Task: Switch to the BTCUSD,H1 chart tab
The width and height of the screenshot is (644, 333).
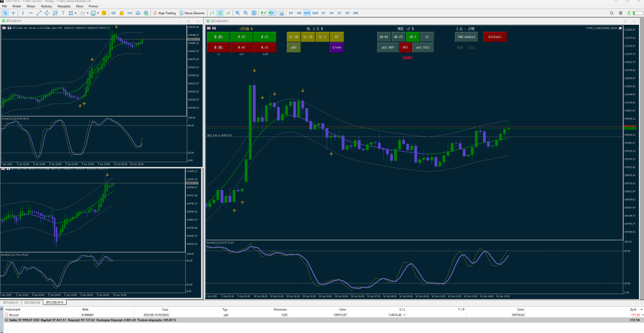Action: coord(11,302)
